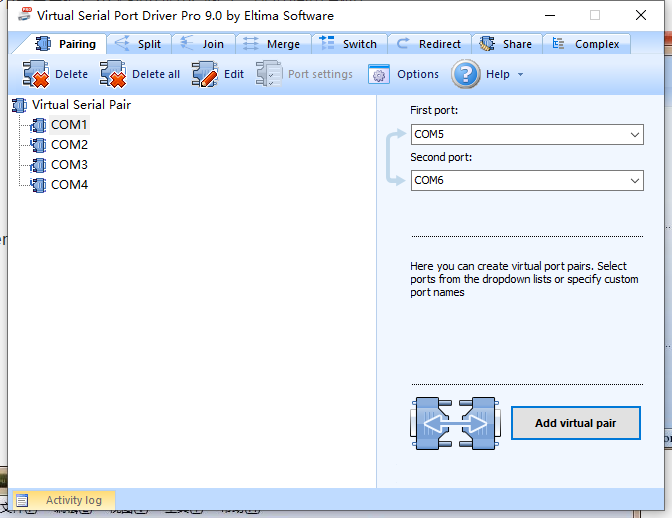This screenshot has height=518, width=672.
Task: Click the Pairing tab icon
Action: [x=43, y=44]
